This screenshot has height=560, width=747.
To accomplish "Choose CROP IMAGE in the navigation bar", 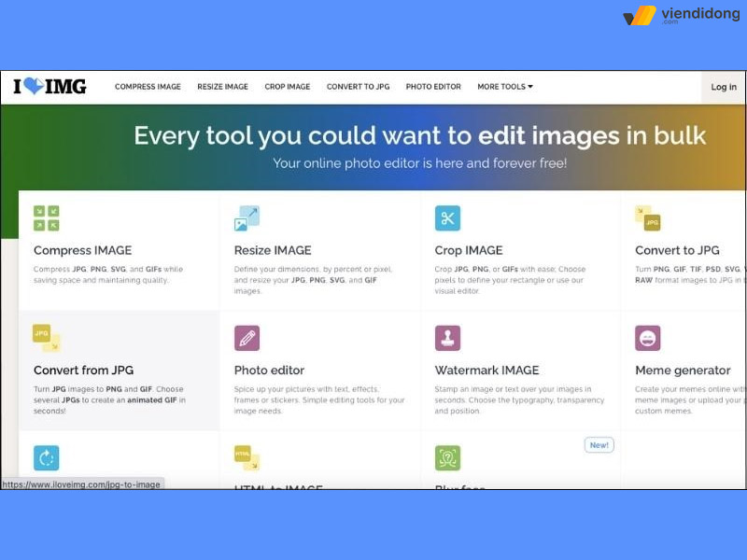I will (x=288, y=87).
